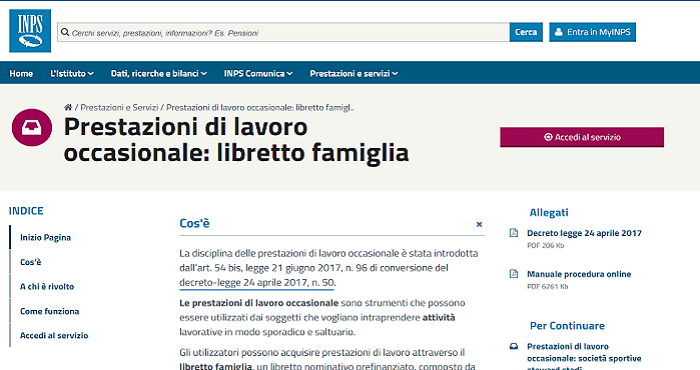Click the round inbox service icon
The image size is (700, 370).
click(32, 128)
